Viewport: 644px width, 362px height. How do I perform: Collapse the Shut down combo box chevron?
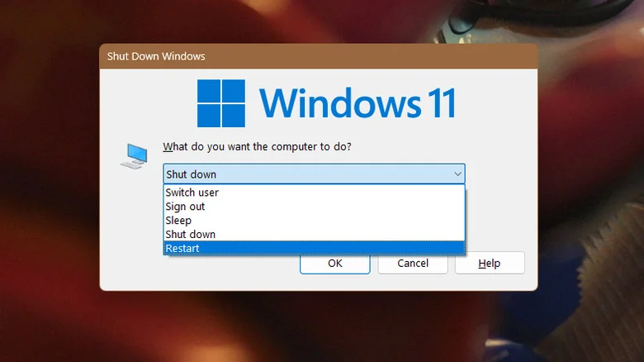457,174
